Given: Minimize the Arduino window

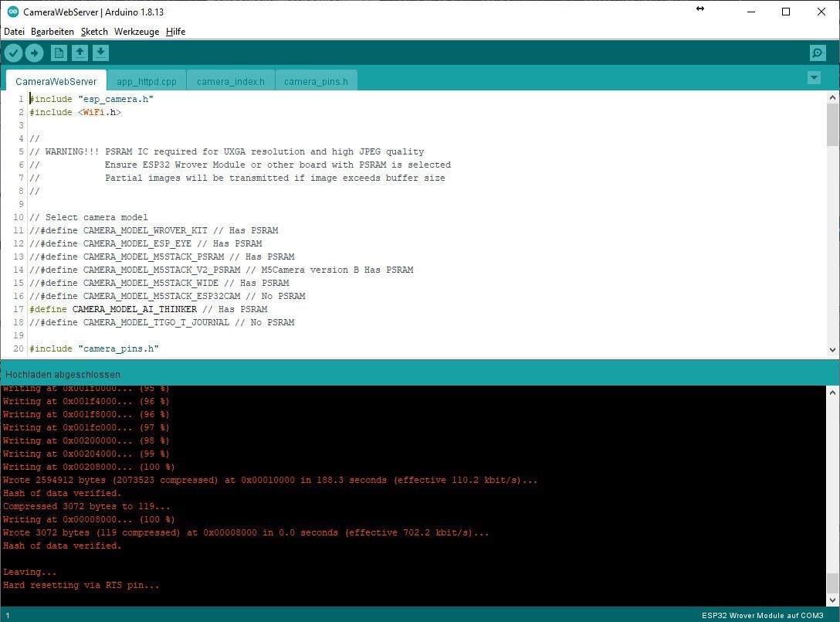Looking at the screenshot, I should pos(751,12).
